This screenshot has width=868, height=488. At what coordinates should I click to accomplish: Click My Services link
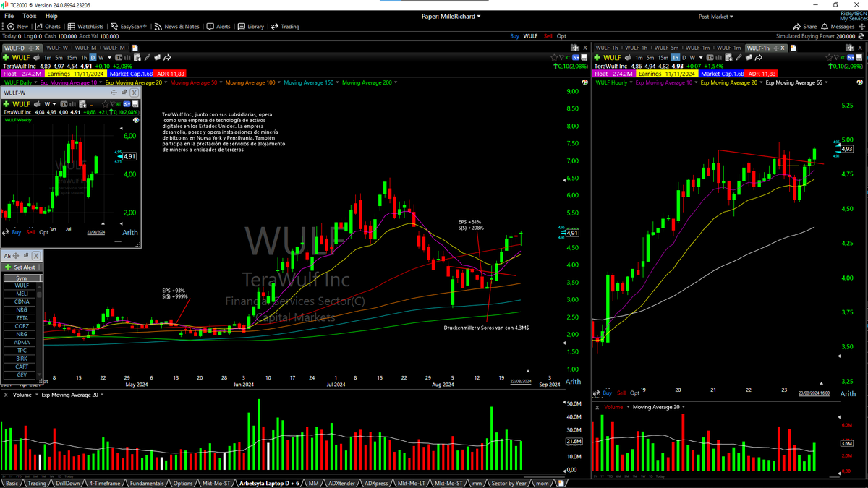[x=853, y=18]
